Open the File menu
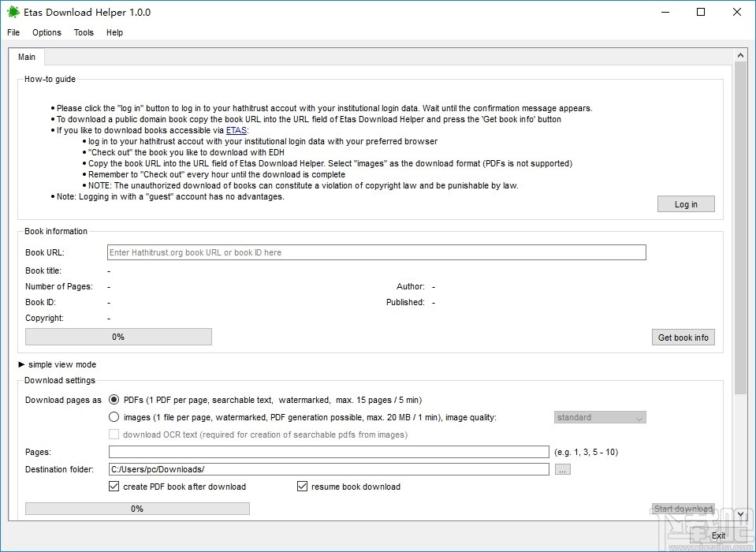The image size is (756, 552). coord(13,32)
